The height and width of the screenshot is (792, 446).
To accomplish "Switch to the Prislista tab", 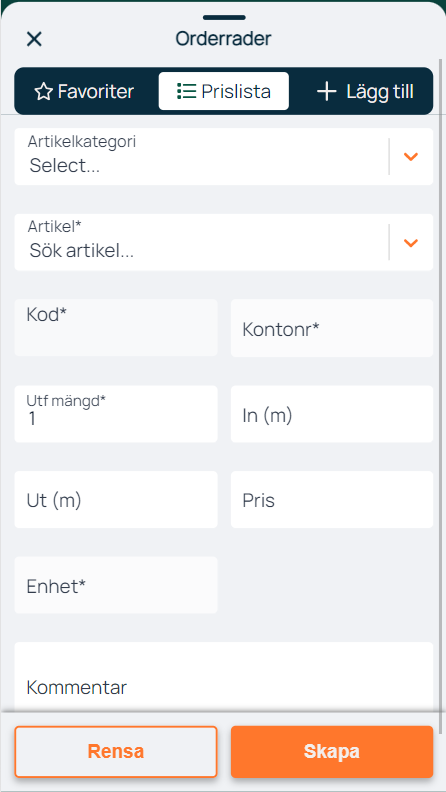I will coord(224,91).
